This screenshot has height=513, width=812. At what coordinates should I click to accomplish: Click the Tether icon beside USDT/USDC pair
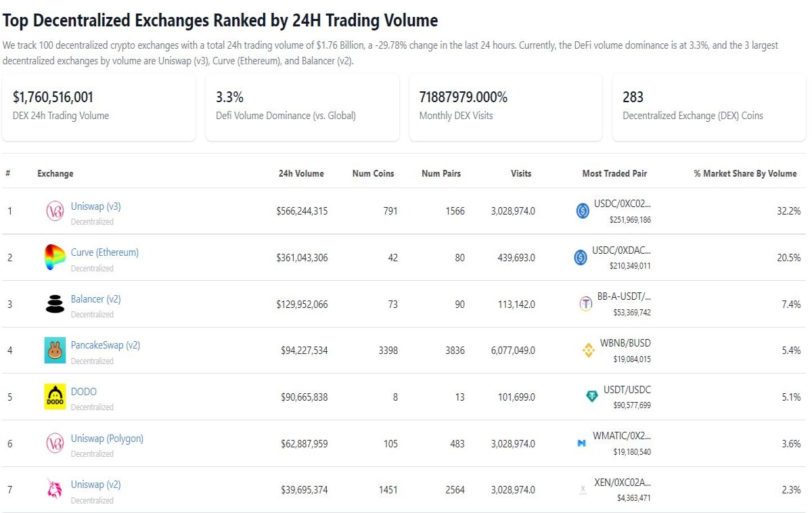point(592,397)
